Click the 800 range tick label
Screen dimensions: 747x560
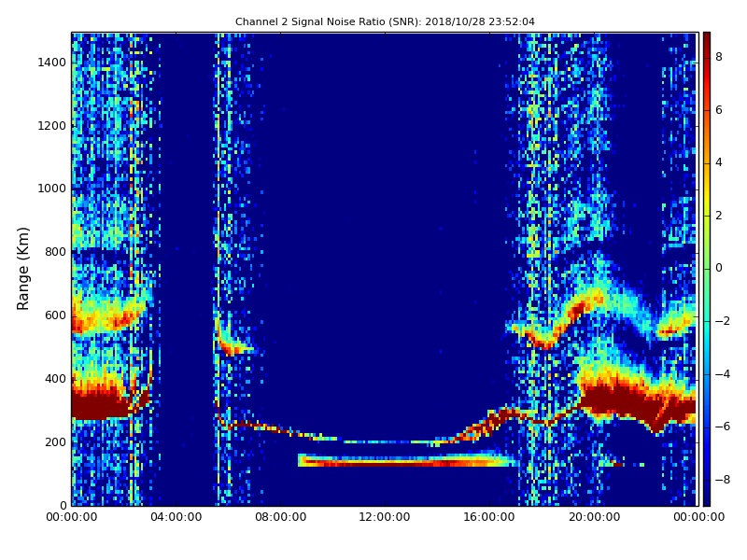coord(55,252)
